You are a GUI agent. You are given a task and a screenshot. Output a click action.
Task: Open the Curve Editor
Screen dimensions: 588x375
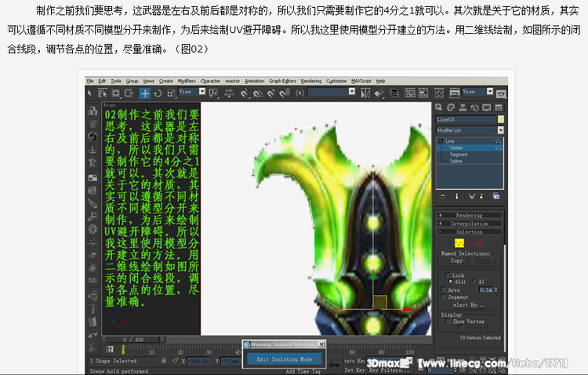click(410, 93)
